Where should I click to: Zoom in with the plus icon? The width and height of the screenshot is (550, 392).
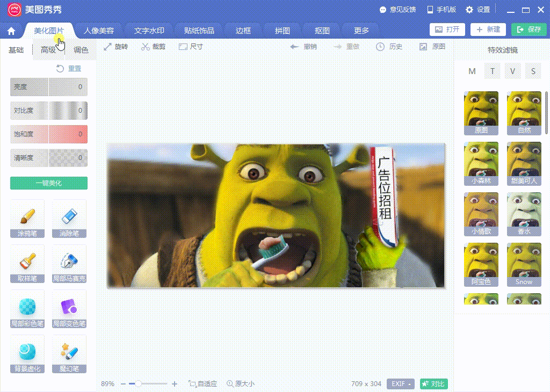(175, 384)
